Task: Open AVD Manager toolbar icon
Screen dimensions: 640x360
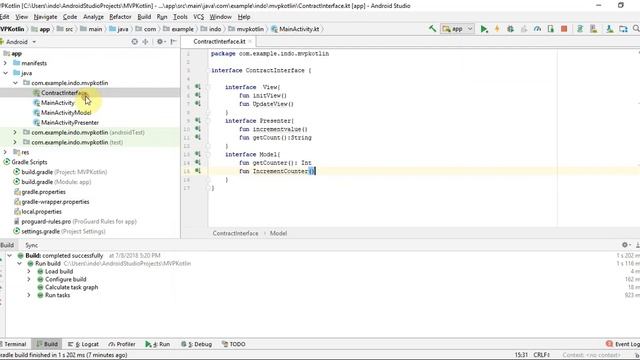Action: (x=593, y=29)
